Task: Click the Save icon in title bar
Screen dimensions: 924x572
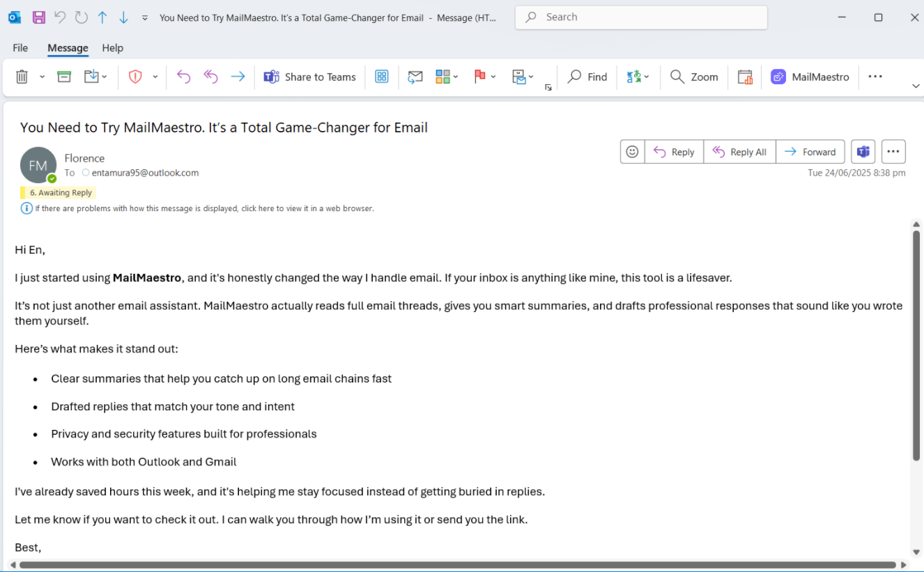Action: point(39,17)
